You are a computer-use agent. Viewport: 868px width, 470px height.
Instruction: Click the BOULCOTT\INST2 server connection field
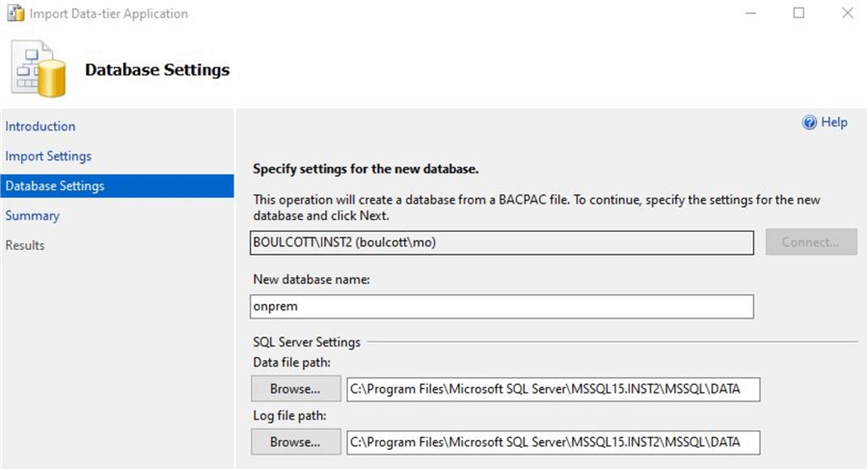[502, 241]
